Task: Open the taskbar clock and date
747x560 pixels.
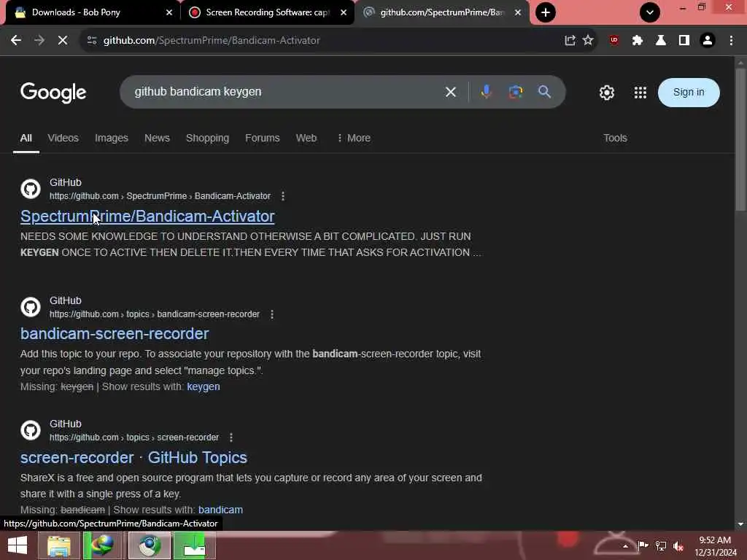Action: [x=715, y=546]
